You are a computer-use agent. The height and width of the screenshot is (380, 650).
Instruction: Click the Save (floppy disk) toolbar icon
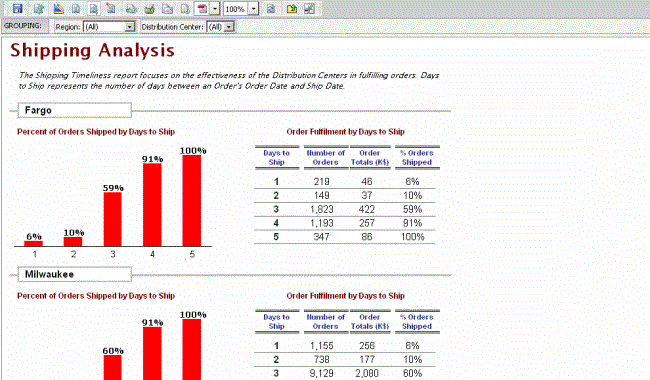(x=17, y=8)
